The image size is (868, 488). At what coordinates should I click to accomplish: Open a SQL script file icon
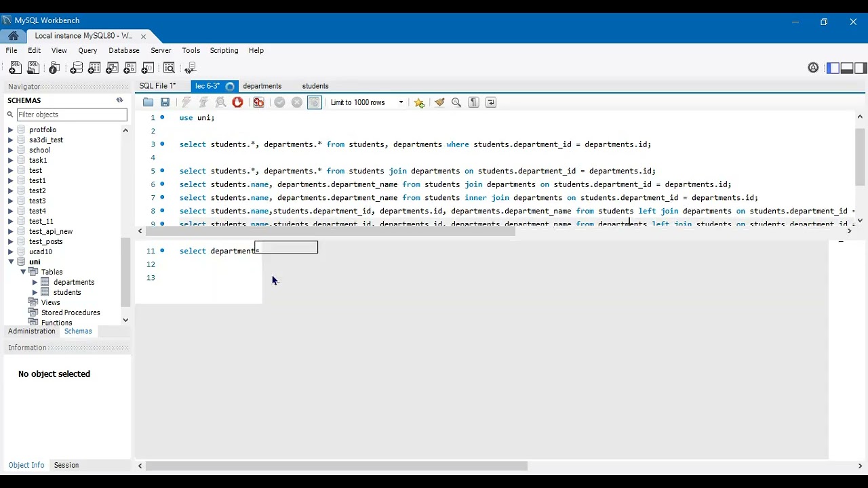tap(148, 102)
